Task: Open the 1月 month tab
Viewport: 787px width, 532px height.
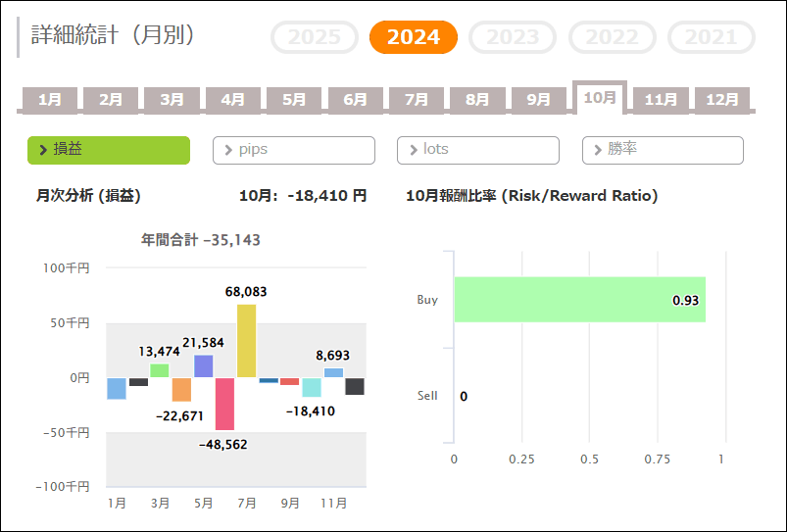Action: point(50,99)
